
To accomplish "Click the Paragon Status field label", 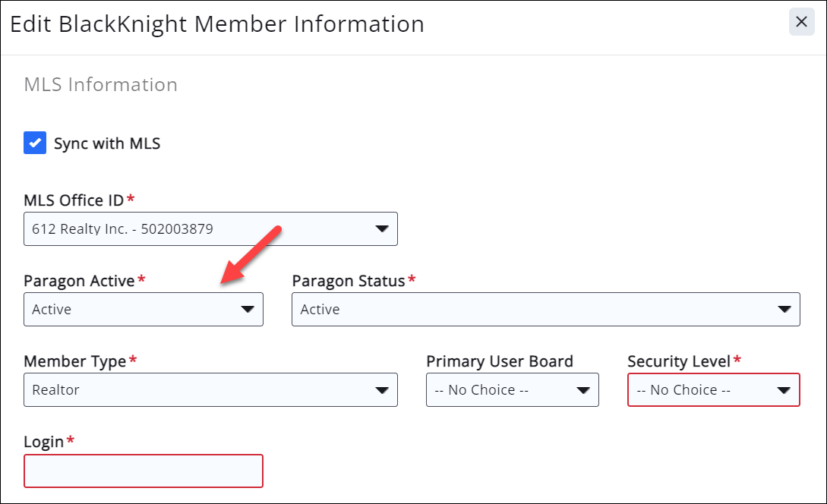I will click(349, 281).
